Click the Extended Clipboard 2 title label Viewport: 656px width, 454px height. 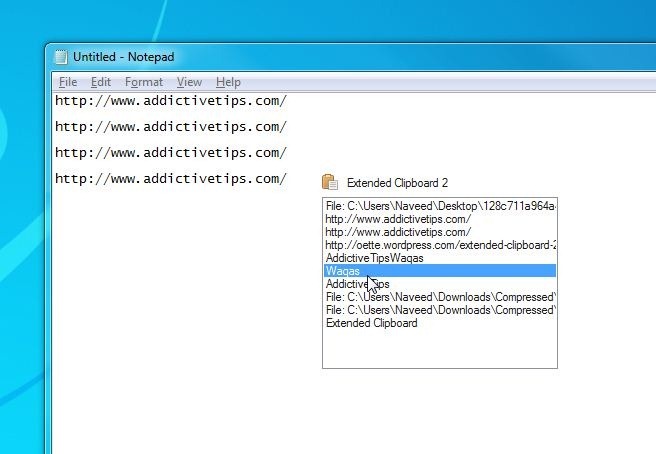point(397,183)
